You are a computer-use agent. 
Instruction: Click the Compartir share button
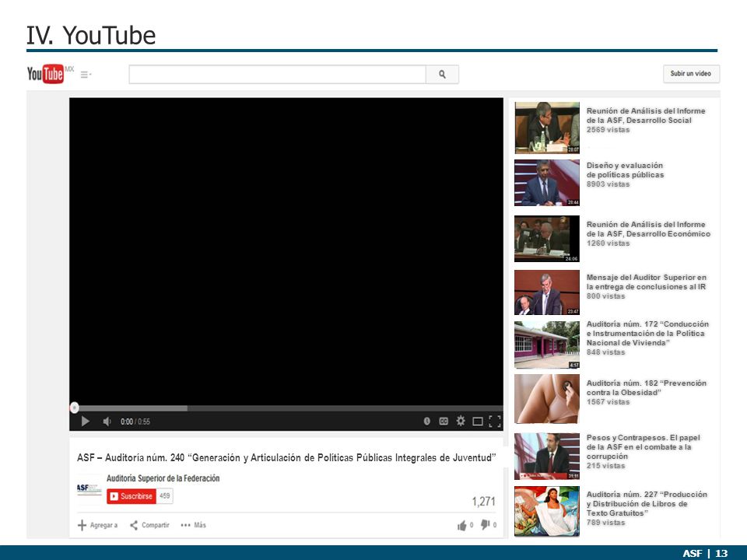click(x=149, y=525)
